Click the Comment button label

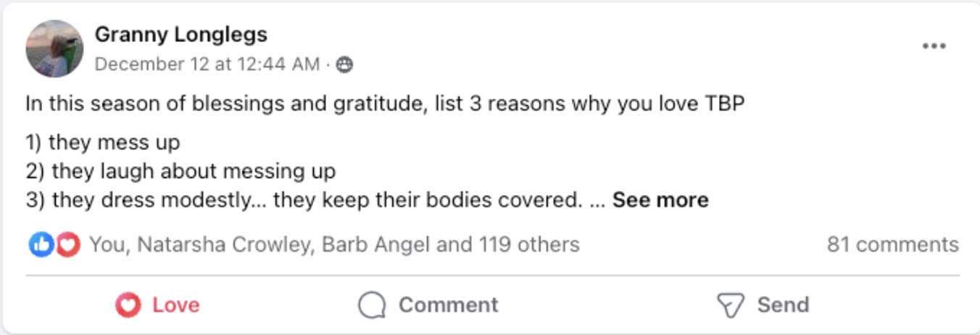(448, 305)
